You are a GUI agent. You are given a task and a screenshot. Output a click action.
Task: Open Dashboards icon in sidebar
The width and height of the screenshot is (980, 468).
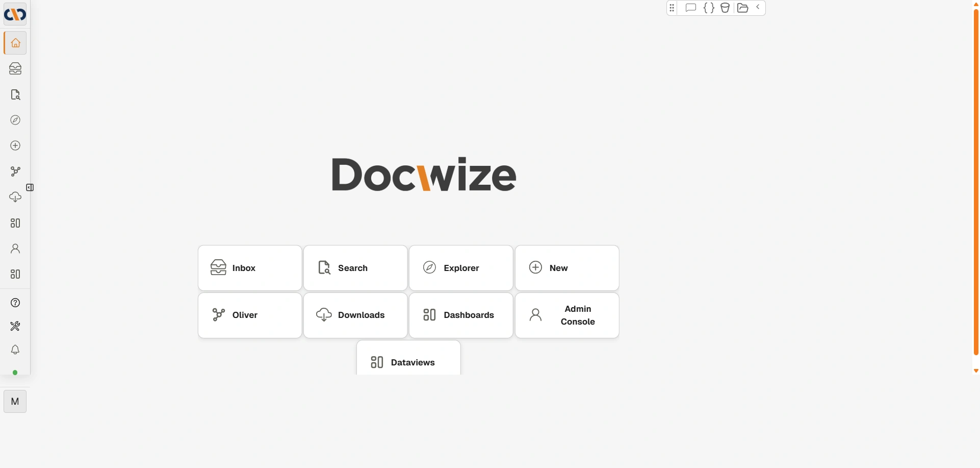15,223
